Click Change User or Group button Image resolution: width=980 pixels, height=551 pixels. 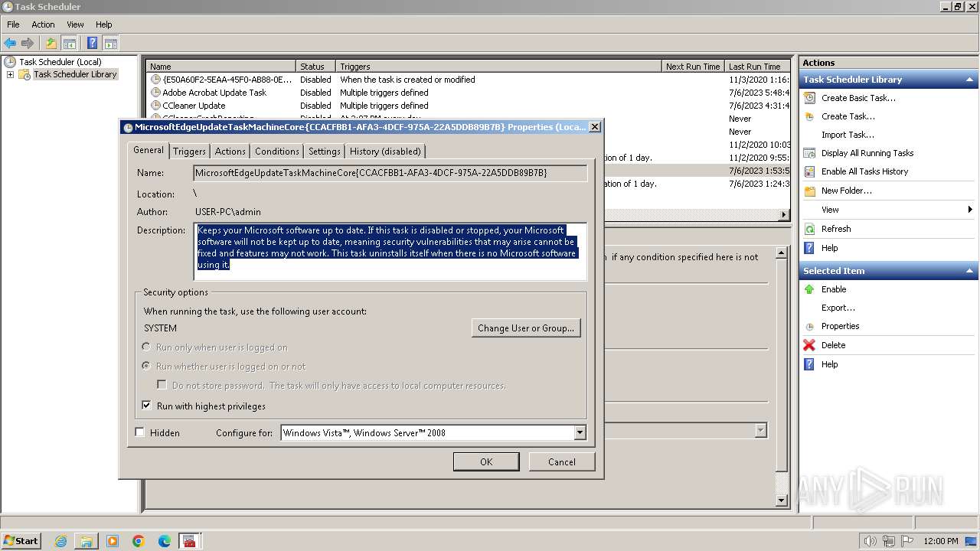(x=526, y=328)
